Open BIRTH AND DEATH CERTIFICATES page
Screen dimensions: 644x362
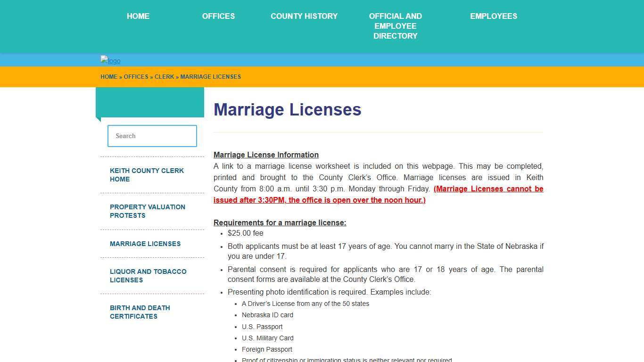tap(140, 312)
